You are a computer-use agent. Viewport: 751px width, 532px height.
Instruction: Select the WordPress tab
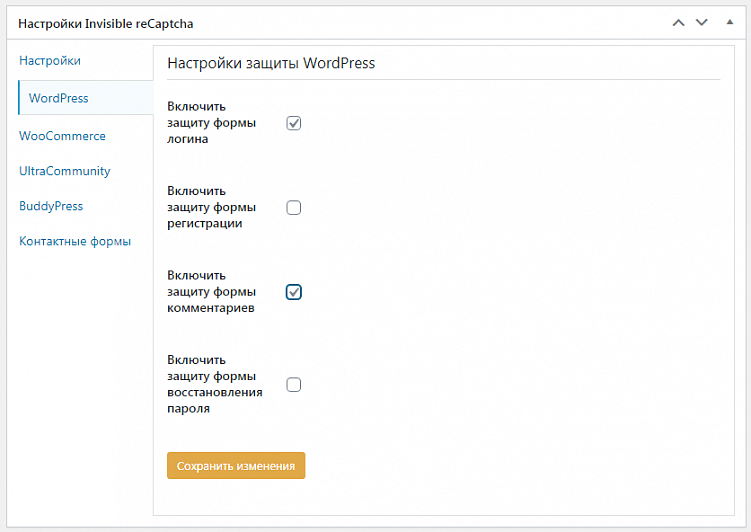[x=59, y=98]
